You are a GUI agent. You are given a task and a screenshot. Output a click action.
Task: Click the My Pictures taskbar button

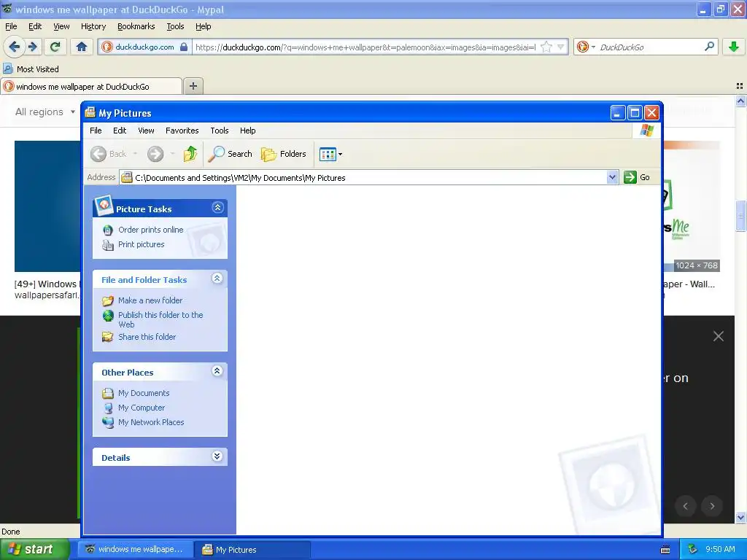coord(253,550)
